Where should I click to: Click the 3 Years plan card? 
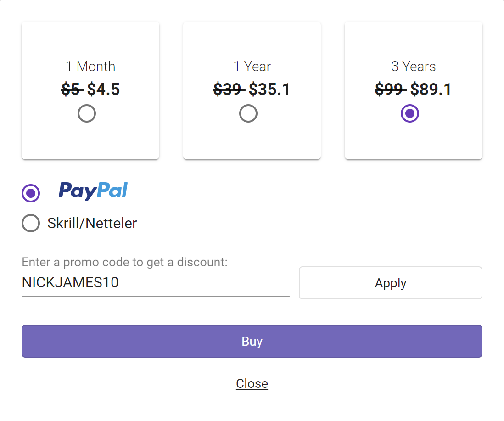point(414,90)
